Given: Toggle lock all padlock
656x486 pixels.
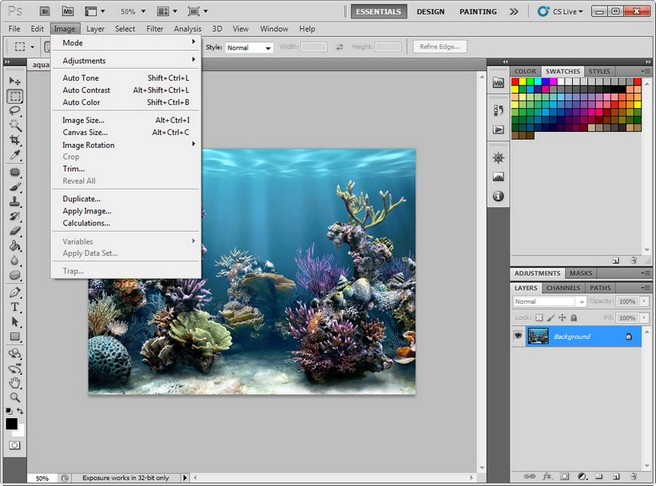Looking at the screenshot, I should (x=574, y=318).
